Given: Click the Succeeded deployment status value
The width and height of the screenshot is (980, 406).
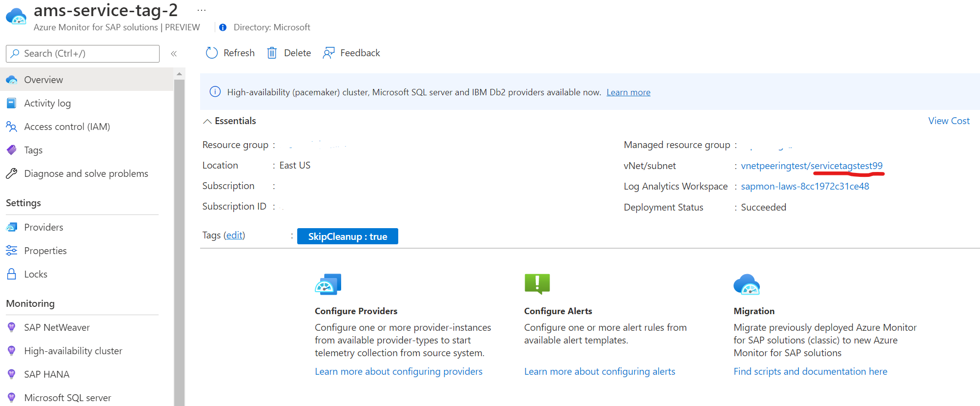Looking at the screenshot, I should coord(763,207).
